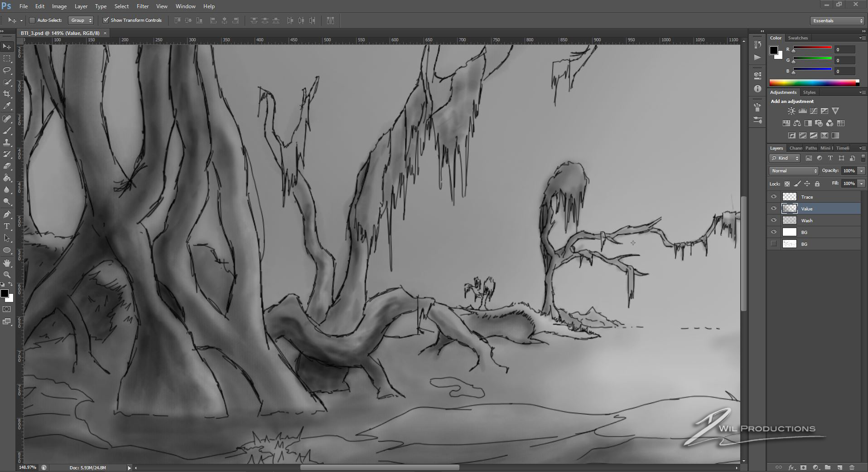Hide the visible BG layer

point(774,232)
